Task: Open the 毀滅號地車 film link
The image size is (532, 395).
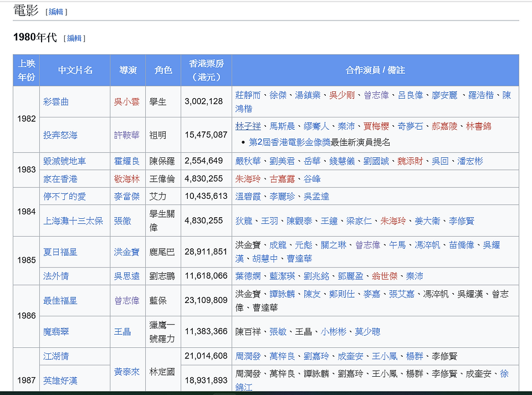Action: pyautogui.click(x=64, y=161)
